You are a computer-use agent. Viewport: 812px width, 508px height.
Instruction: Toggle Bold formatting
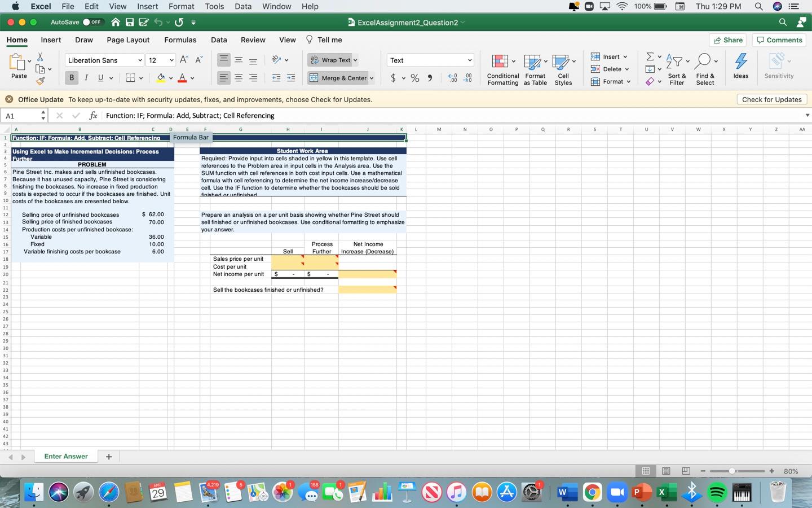point(72,78)
